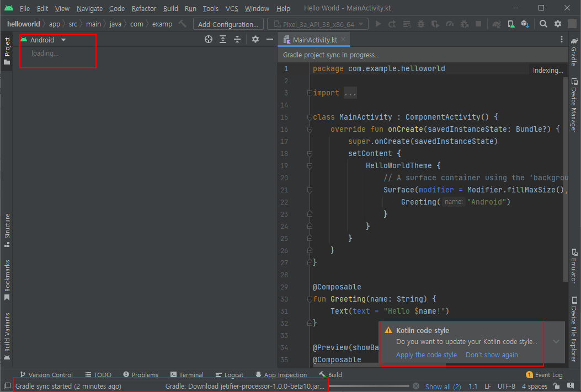Click Apply Changes and Restart Activity icon
Screen dimensions: 581x392
coord(392,24)
